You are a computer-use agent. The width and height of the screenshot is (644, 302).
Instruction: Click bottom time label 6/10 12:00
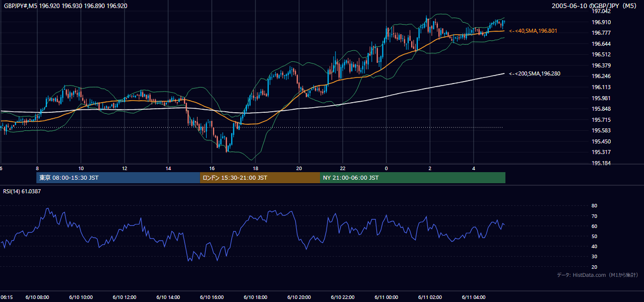(x=125, y=297)
